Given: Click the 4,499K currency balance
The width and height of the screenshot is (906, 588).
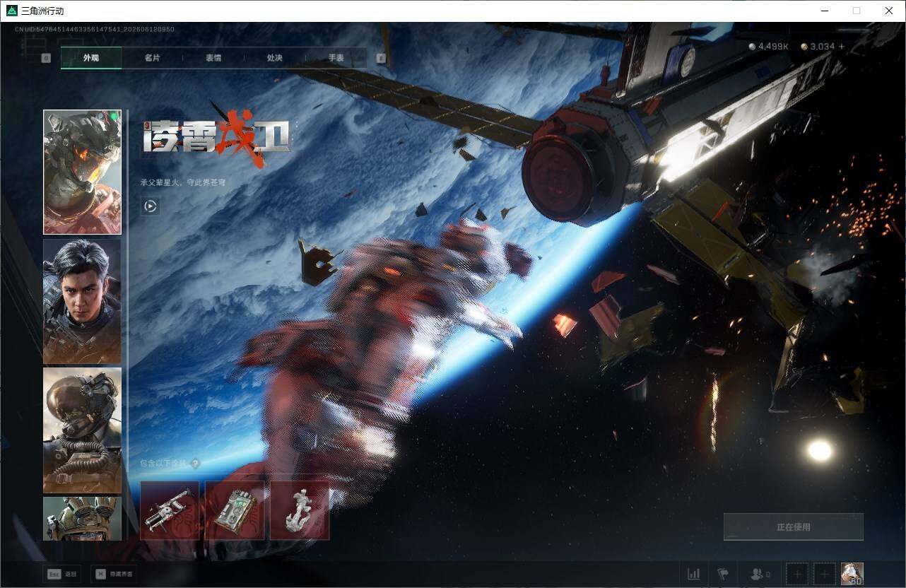Looking at the screenshot, I should pos(769,47).
